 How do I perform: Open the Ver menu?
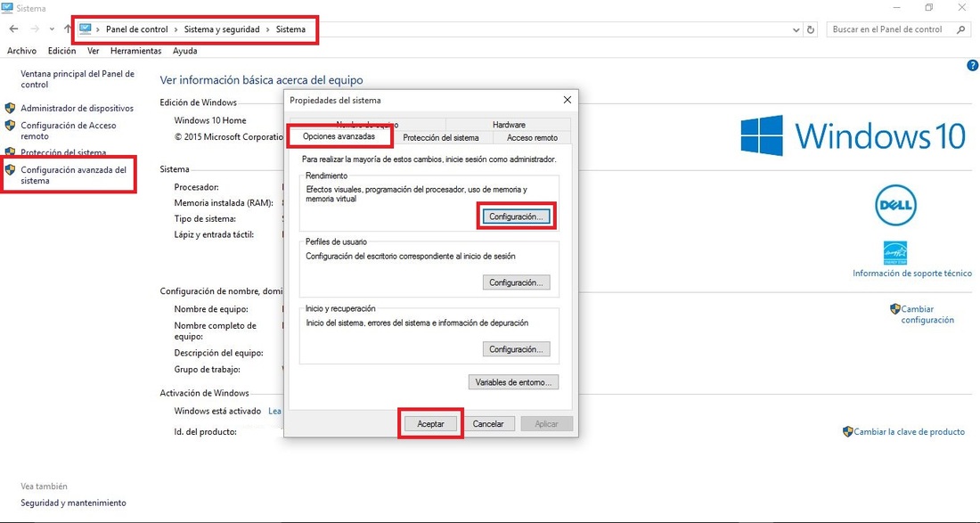[x=94, y=52]
